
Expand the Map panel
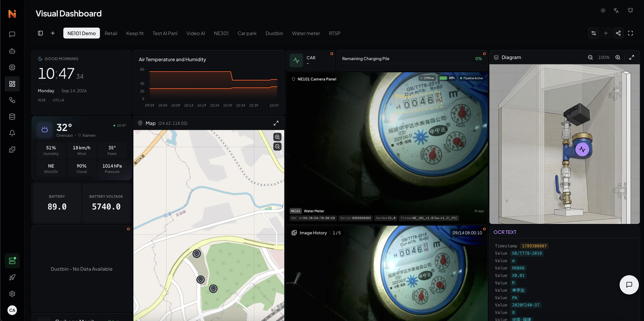click(x=276, y=123)
